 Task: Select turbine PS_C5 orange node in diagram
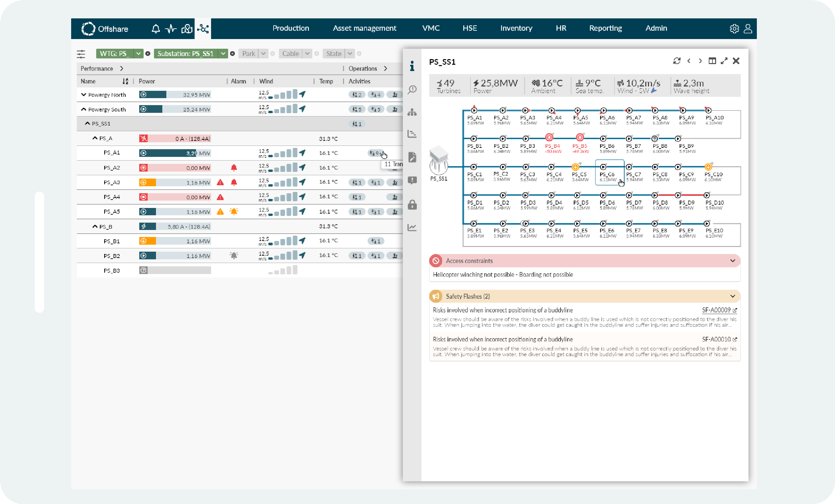point(575,167)
